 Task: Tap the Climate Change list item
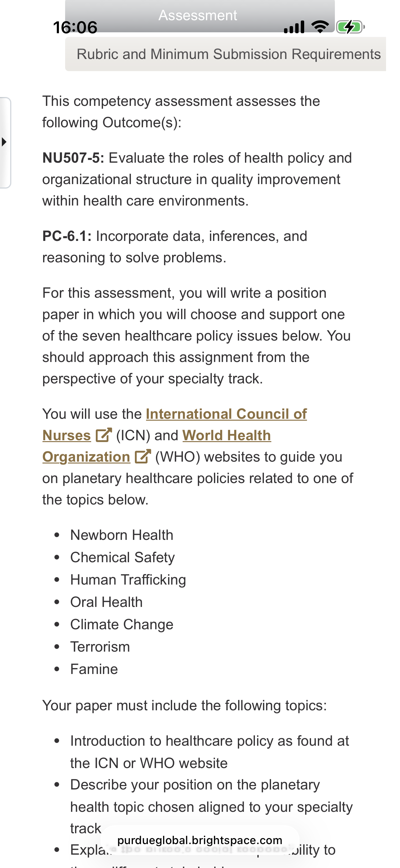tap(122, 624)
